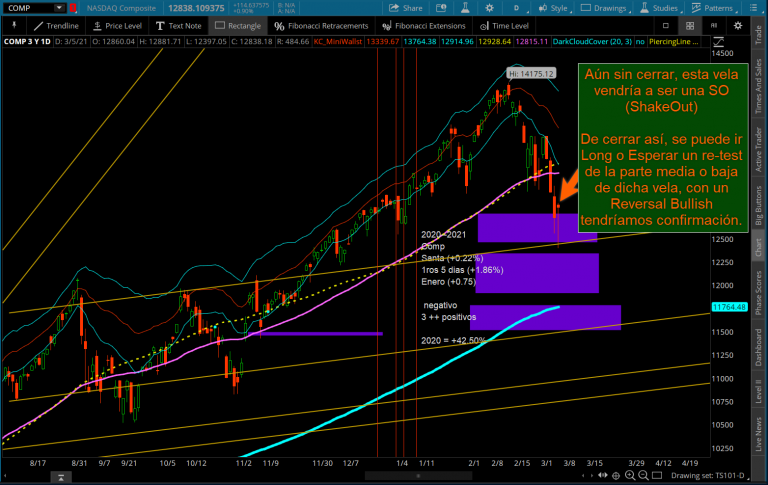
Task: Click the Hi: 14175.12 label
Action: 531,73
